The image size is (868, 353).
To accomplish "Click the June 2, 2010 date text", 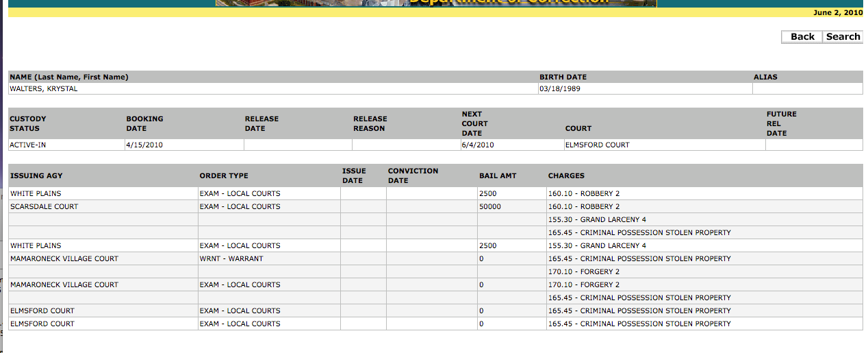I will pos(837,13).
